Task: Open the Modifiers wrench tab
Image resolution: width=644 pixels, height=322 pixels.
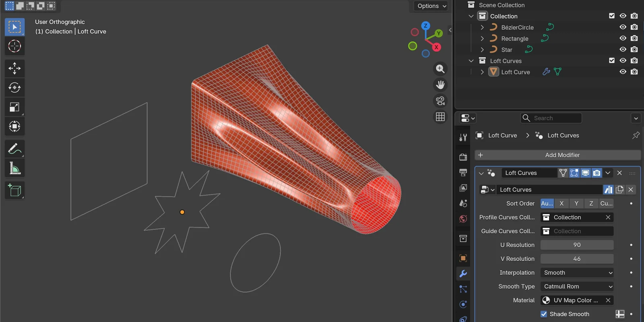Action: click(x=463, y=274)
